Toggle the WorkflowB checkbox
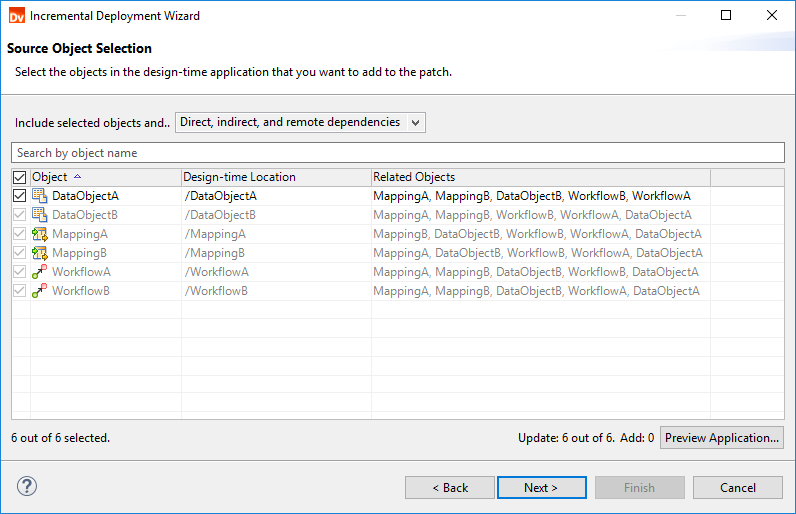This screenshot has width=796, height=514. click(x=19, y=291)
